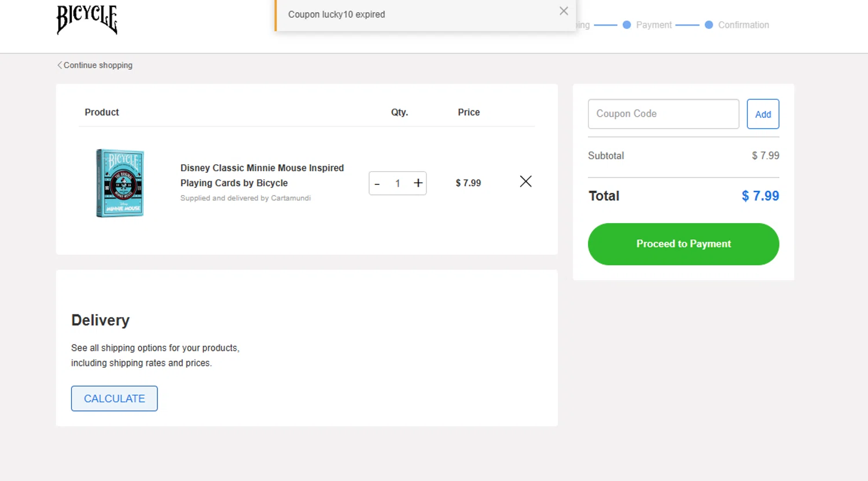868x481 pixels.
Task: Remove Minnie Mouse cards from the cart
Action: point(525,182)
